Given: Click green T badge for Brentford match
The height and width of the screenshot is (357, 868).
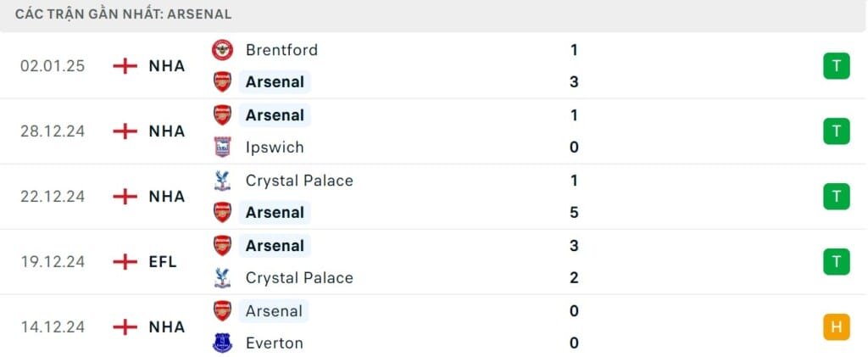Looking at the screenshot, I should (836, 66).
